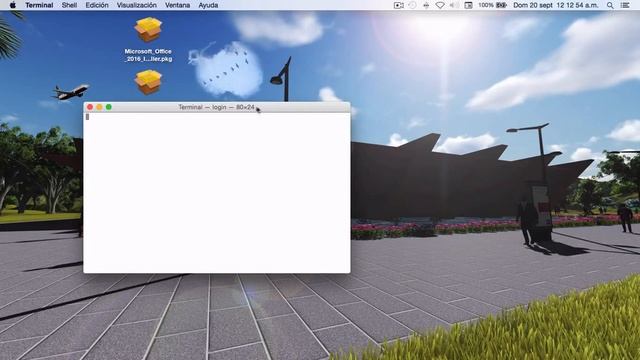This screenshot has width=640, height=360.
Task: Click the 100% battery percentage text
Action: click(x=486, y=5)
